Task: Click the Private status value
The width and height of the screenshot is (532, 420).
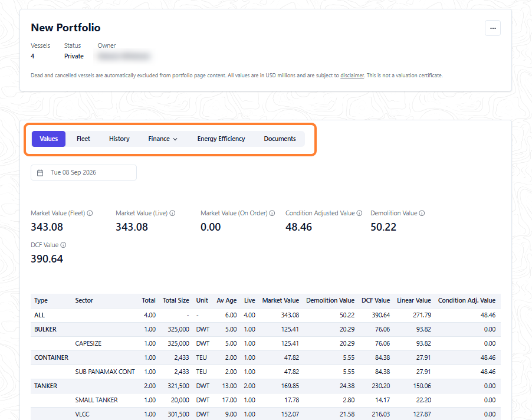Action: [74, 56]
